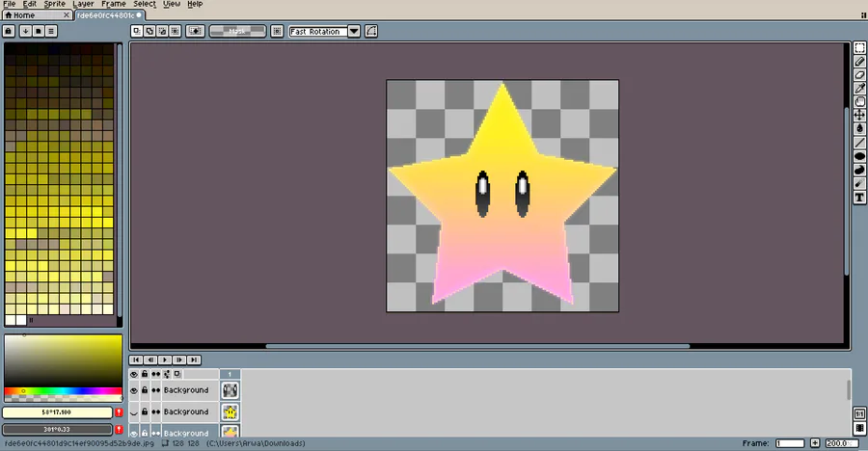Show the hidden Background layer
The width and height of the screenshot is (868, 451).
coord(134,412)
